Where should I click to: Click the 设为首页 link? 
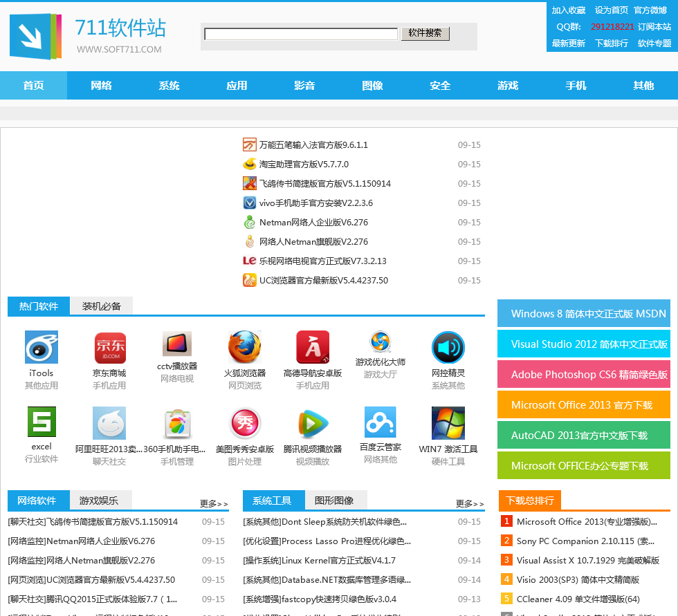tap(612, 10)
